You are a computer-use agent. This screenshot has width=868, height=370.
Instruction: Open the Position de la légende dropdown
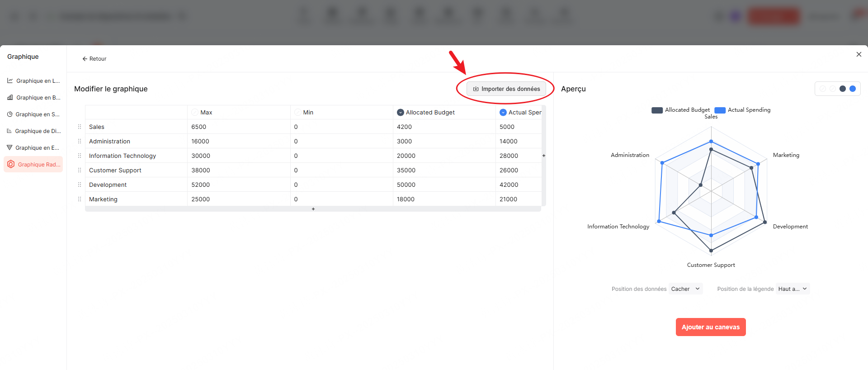pyautogui.click(x=793, y=289)
